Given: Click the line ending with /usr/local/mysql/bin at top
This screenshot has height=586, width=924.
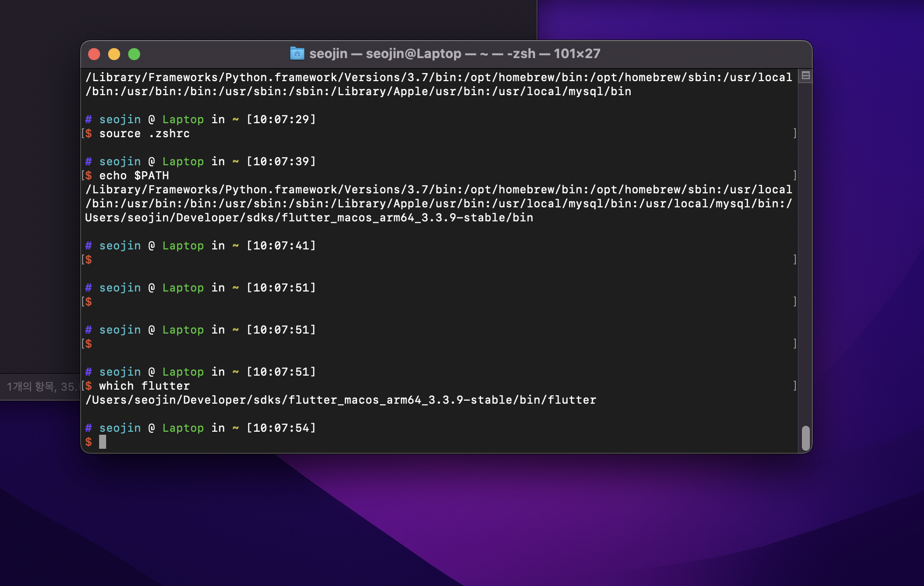Looking at the screenshot, I should click(x=358, y=92).
